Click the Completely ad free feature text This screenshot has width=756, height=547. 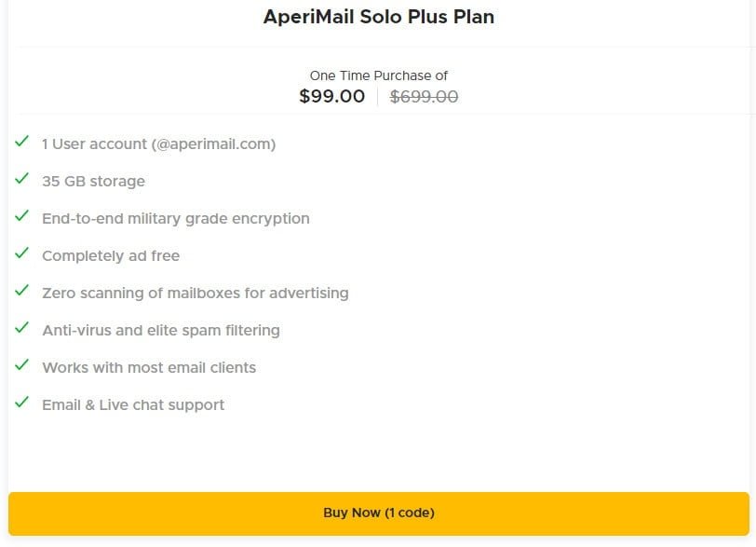pyautogui.click(x=113, y=255)
